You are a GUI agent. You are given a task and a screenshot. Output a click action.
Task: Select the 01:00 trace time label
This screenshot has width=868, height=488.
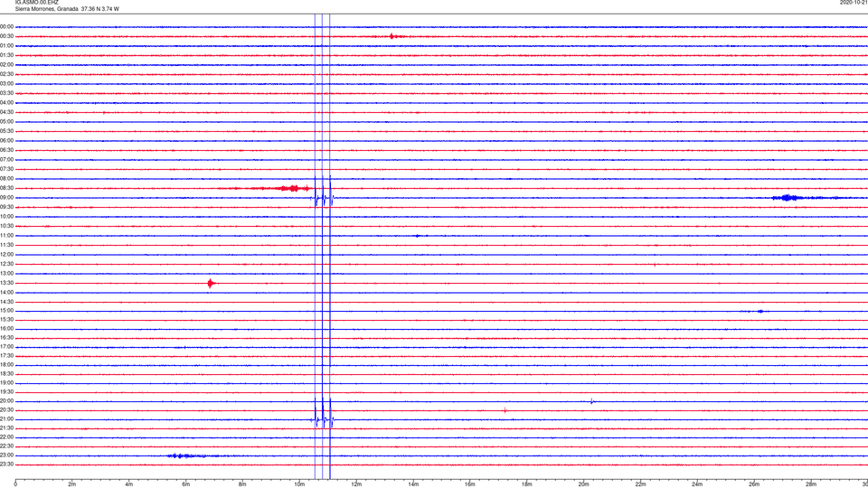(x=6, y=46)
